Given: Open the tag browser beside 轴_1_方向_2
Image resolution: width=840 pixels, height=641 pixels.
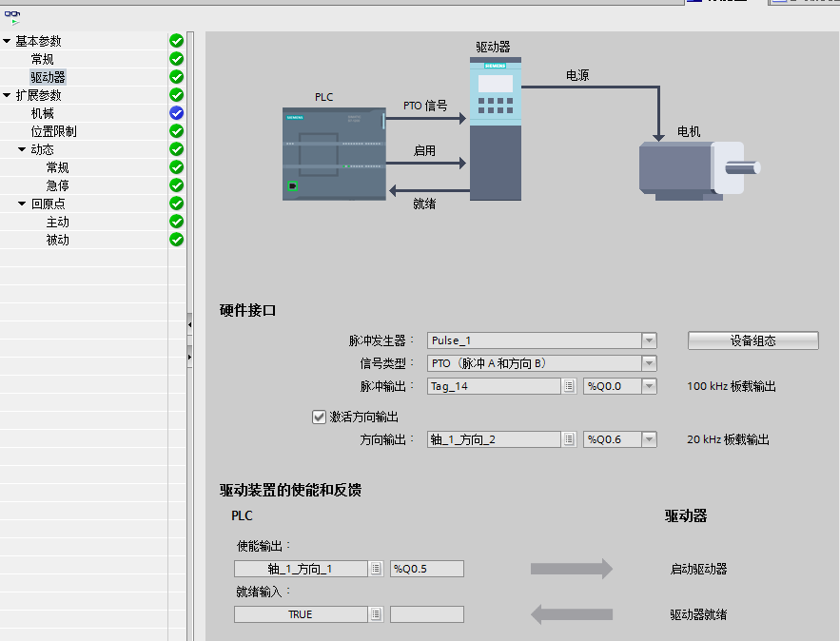Looking at the screenshot, I should click(x=569, y=439).
